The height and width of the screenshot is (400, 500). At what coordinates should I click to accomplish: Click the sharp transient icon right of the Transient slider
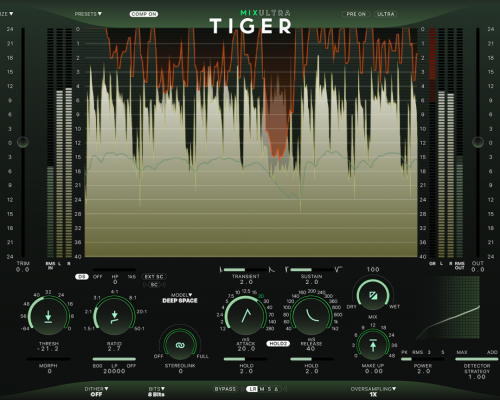click(272, 269)
